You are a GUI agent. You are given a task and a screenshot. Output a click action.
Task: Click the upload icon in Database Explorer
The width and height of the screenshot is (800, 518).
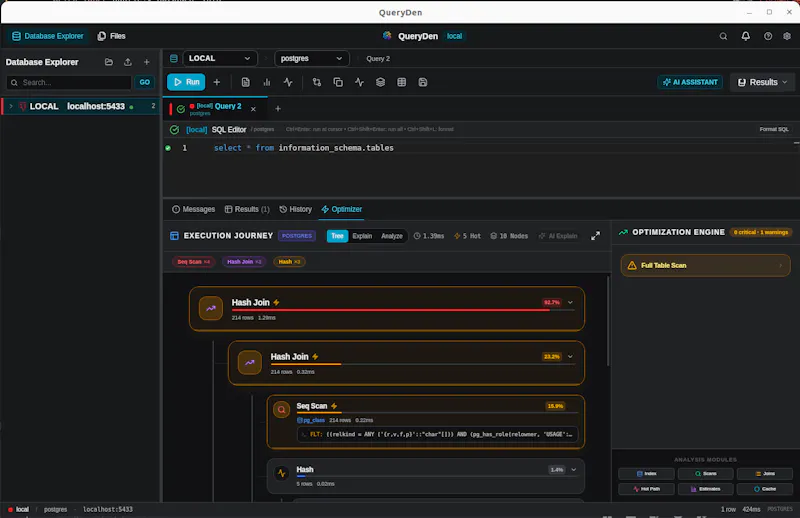128,62
